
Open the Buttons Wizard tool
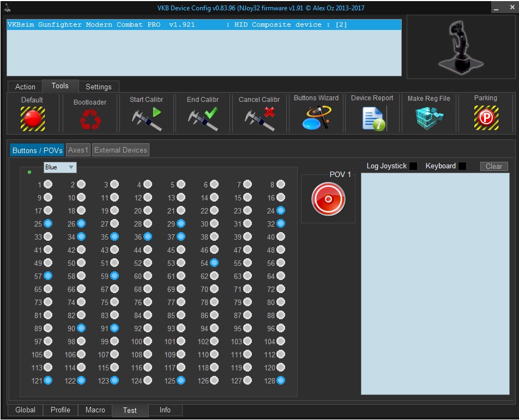click(316, 118)
